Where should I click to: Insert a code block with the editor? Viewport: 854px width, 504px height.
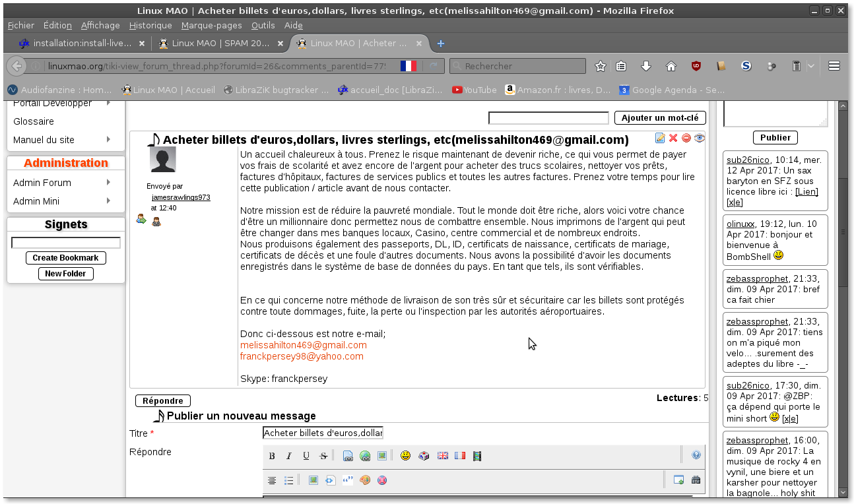(331, 480)
